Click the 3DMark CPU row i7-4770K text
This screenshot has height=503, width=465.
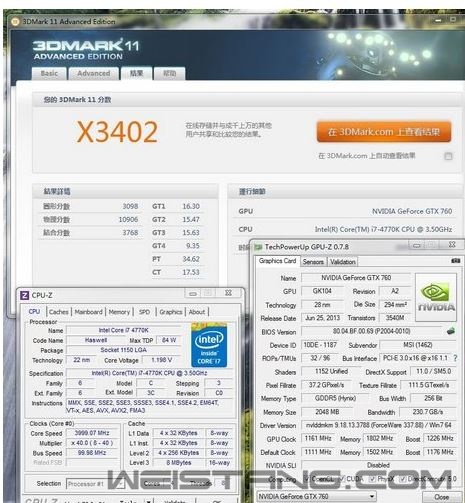point(383,229)
